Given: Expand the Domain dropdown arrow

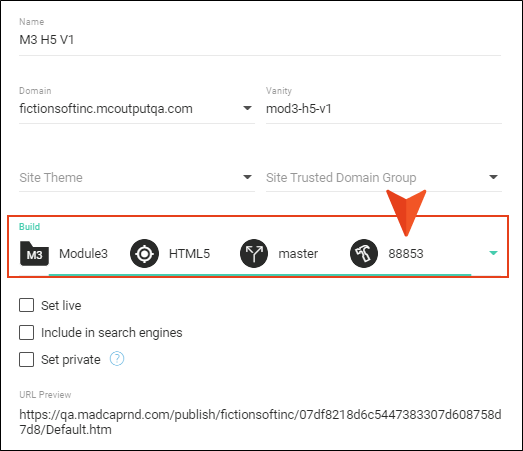Looking at the screenshot, I should tap(247, 108).
